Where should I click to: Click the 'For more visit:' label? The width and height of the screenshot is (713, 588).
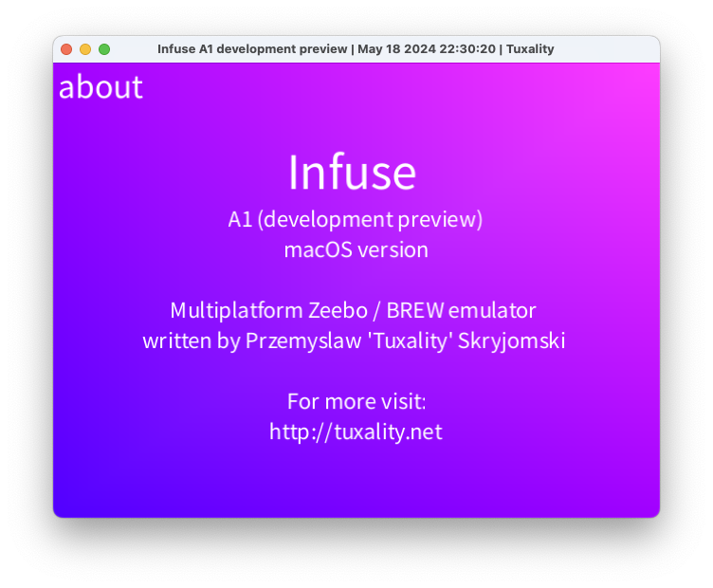pyautogui.click(x=356, y=401)
